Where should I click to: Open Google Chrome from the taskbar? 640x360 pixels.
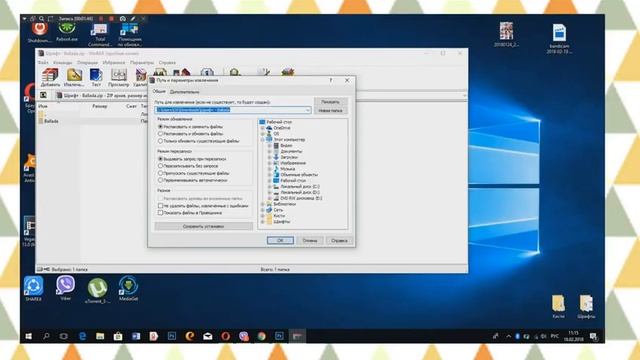pos(262,336)
